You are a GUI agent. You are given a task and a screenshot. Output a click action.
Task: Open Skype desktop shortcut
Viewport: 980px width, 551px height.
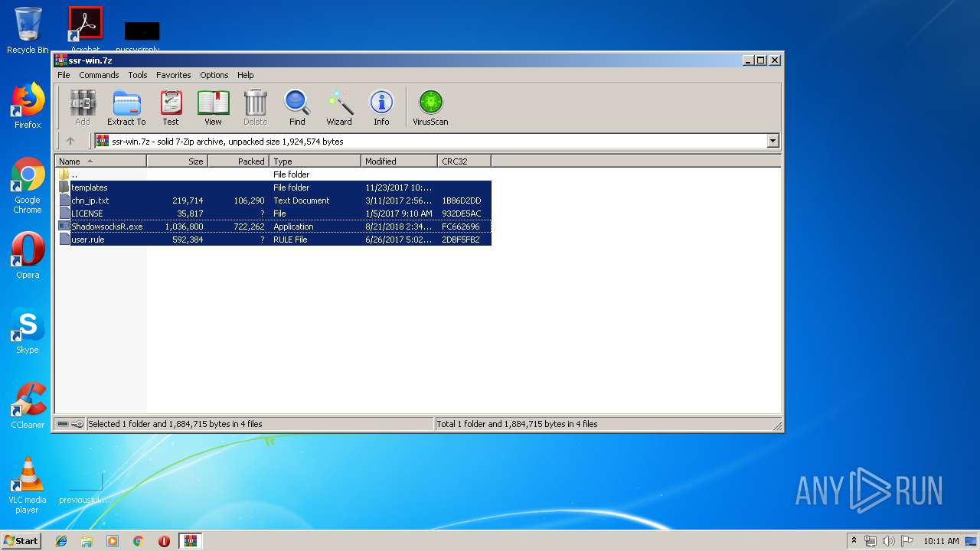[x=28, y=331]
